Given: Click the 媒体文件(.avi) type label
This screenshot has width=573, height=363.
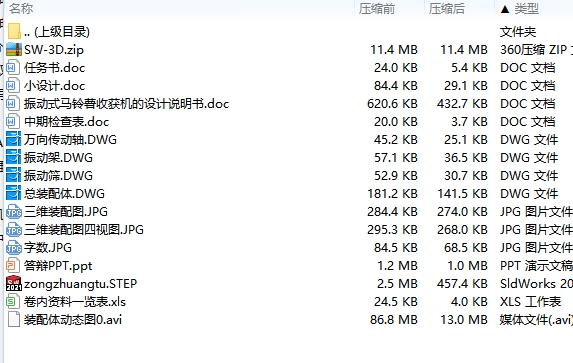Looking at the screenshot, I should tap(536, 320).
